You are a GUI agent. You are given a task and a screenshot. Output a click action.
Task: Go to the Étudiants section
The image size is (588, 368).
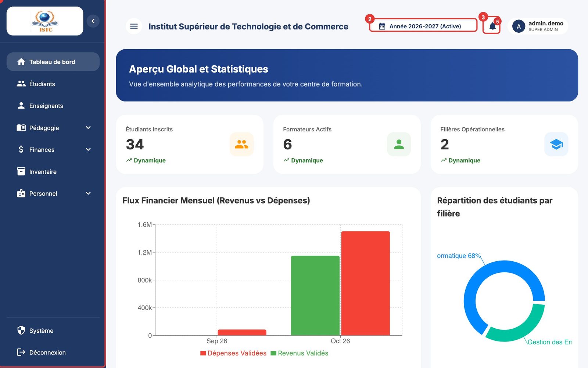[x=53, y=84]
